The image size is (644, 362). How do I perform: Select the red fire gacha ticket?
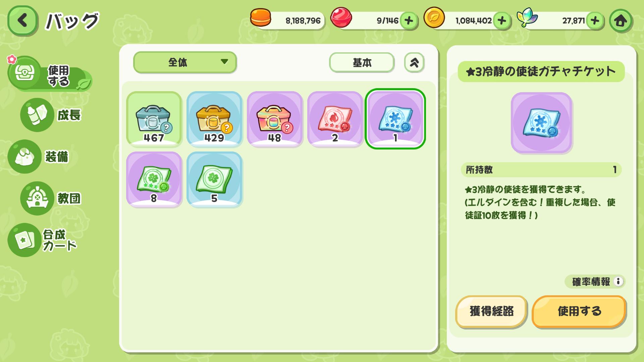[x=335, y=119]
